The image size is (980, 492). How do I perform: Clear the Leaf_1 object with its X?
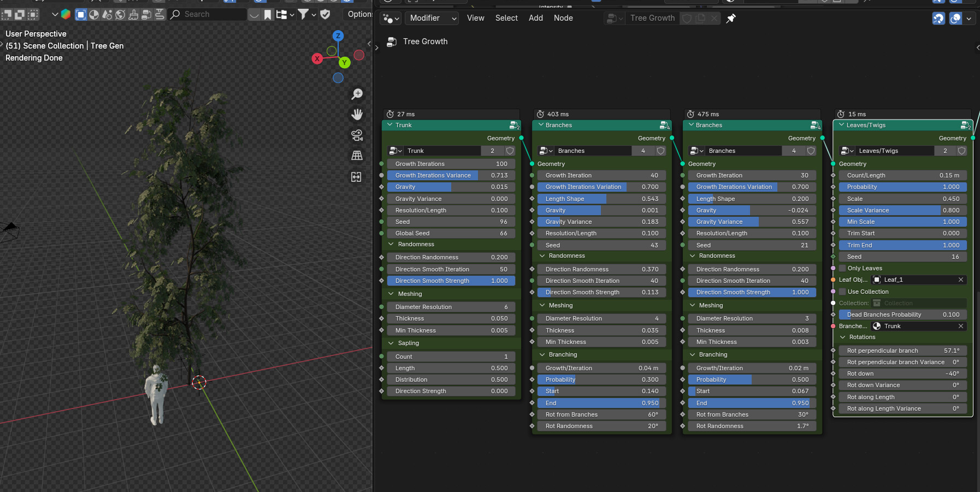961,280
